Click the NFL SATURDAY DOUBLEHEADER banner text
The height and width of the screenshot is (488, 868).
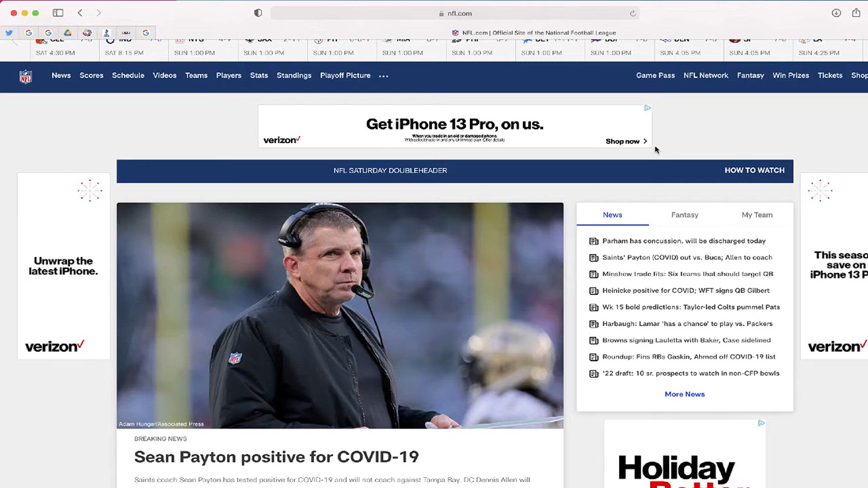click(390, 170)
